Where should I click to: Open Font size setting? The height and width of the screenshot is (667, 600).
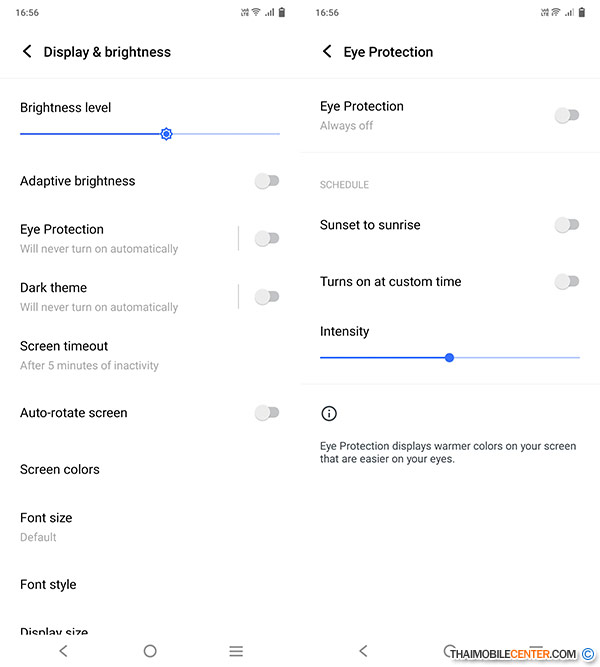coord(46,526)
